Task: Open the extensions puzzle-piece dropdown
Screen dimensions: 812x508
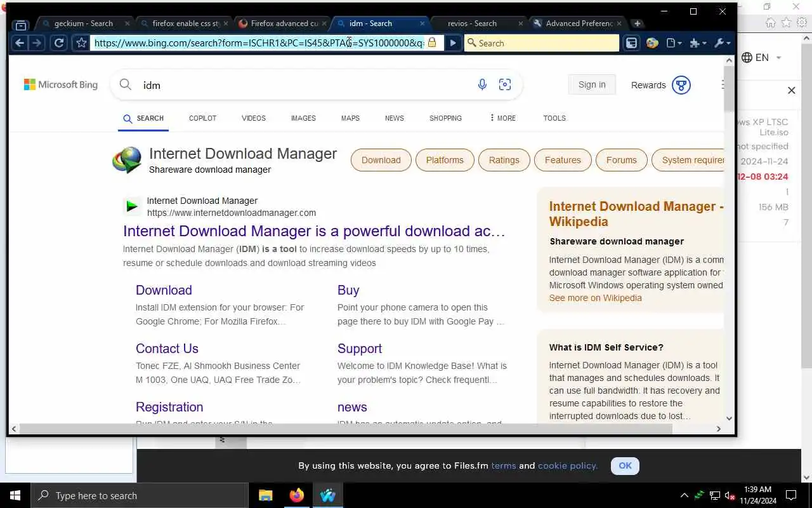Action: click(698, 43)
